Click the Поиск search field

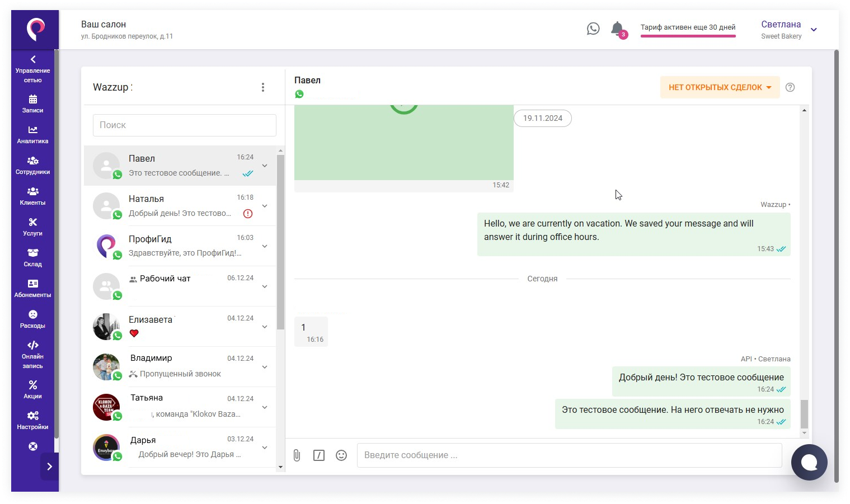point(184,125)
